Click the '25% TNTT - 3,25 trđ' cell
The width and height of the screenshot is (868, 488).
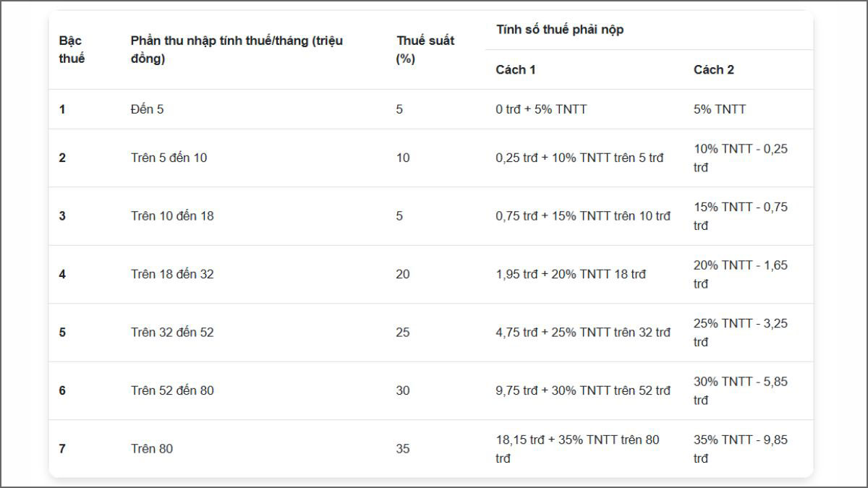tap(740, 333)
